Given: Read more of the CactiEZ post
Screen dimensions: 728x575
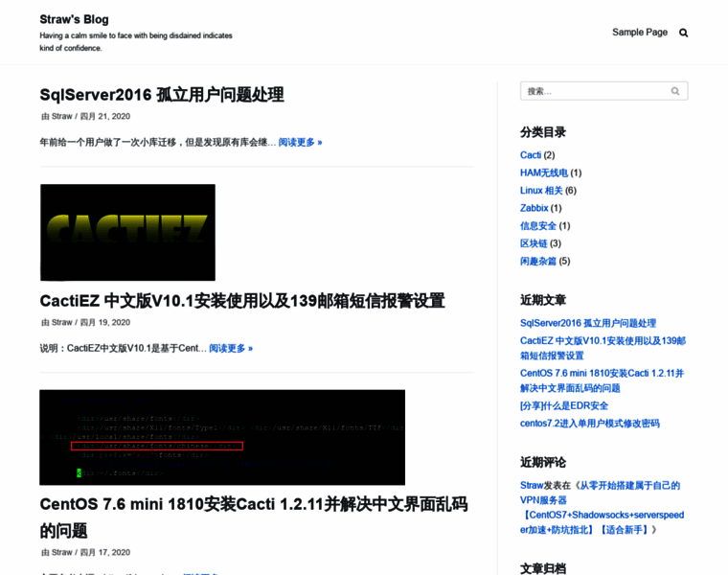Looking at the screenshot, I should (231, 348).
